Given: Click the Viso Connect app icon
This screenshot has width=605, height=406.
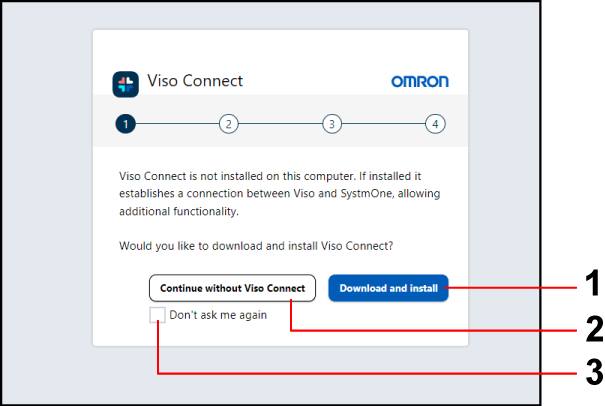Looking at the screenshot, I should tap(125, 83).
